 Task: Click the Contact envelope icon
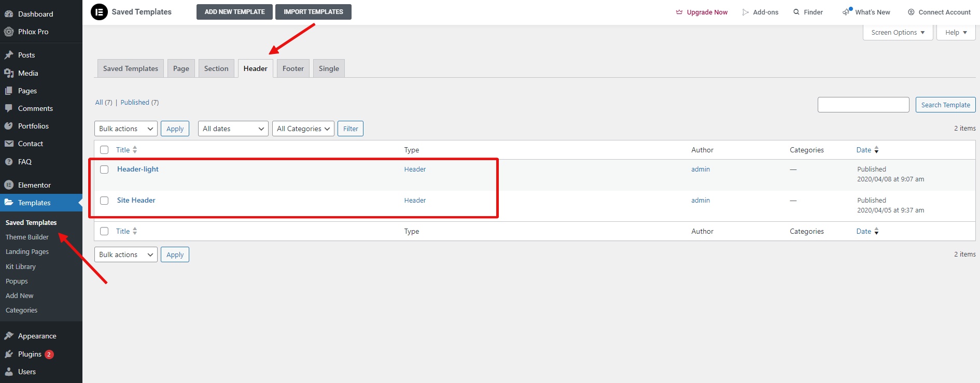click(9, 144)
